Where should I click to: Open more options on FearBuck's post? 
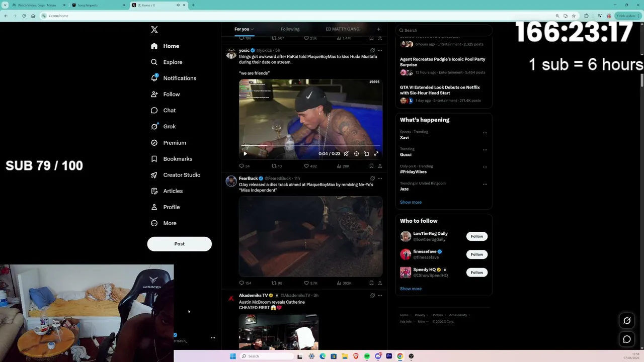(x=380, y=178)
